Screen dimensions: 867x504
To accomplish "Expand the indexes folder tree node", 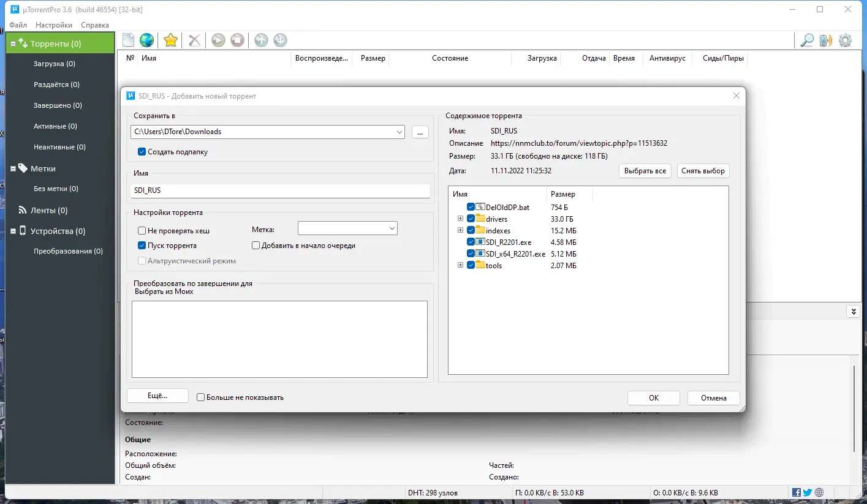I will (460, 230).
